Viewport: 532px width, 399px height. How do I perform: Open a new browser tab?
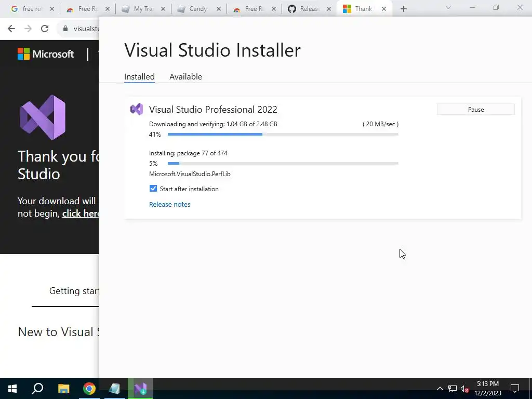pyautogui.click(x=403, y=9)
